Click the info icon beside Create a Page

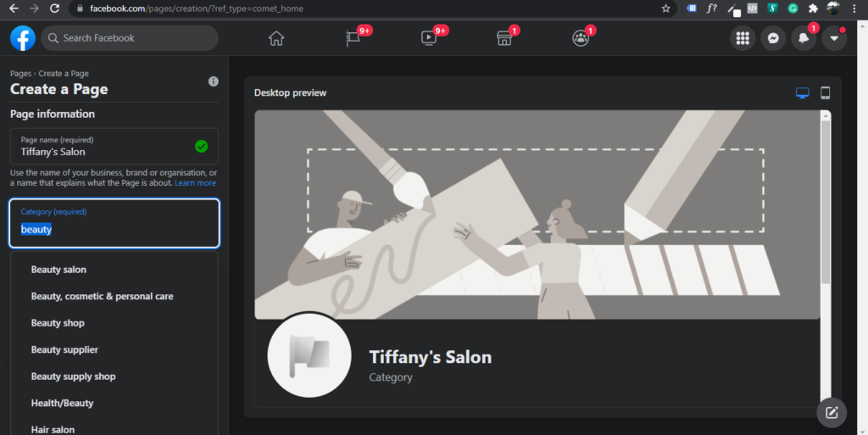[x=213, y=81]
